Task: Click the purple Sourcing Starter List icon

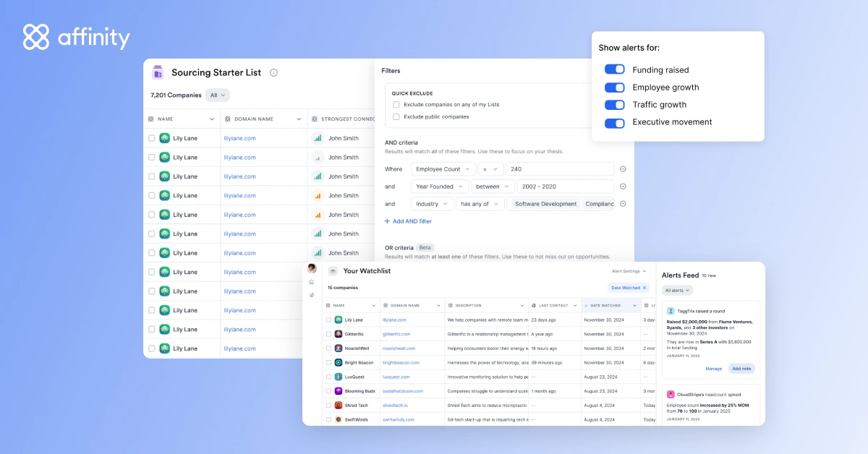Action: [x=158, y=72]
